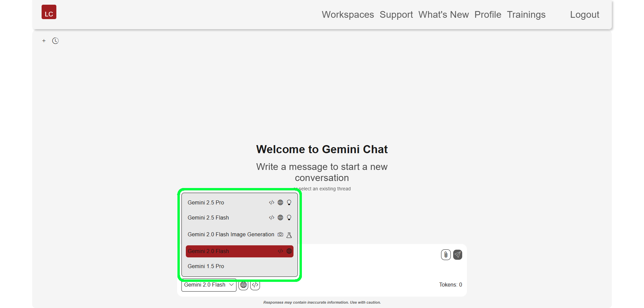Image resolution: width=644 pixels, height=308 pixels.
Task: Log out using the Logout link
Action: tap(585, 15)
